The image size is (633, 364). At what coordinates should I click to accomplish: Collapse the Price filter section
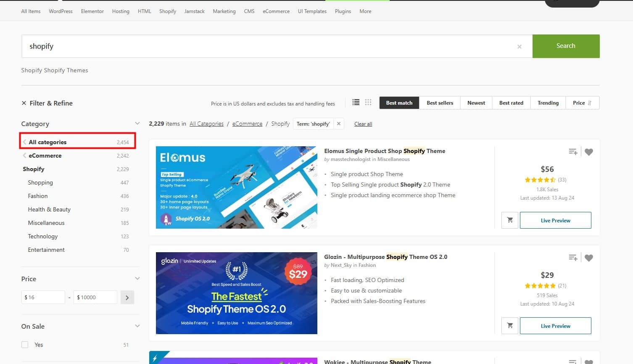[137, 279]
